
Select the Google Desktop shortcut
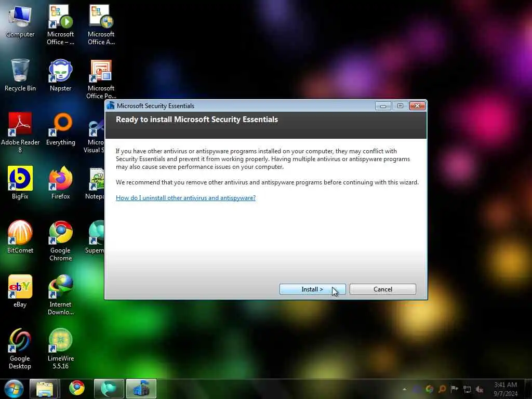20,349
